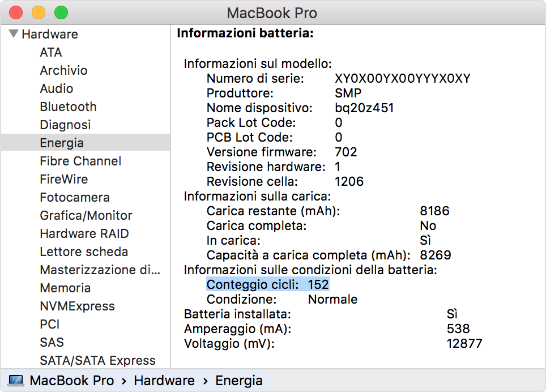Open SATA/SATA Express section
Screen dimensions: 546x392
(97, 360)
